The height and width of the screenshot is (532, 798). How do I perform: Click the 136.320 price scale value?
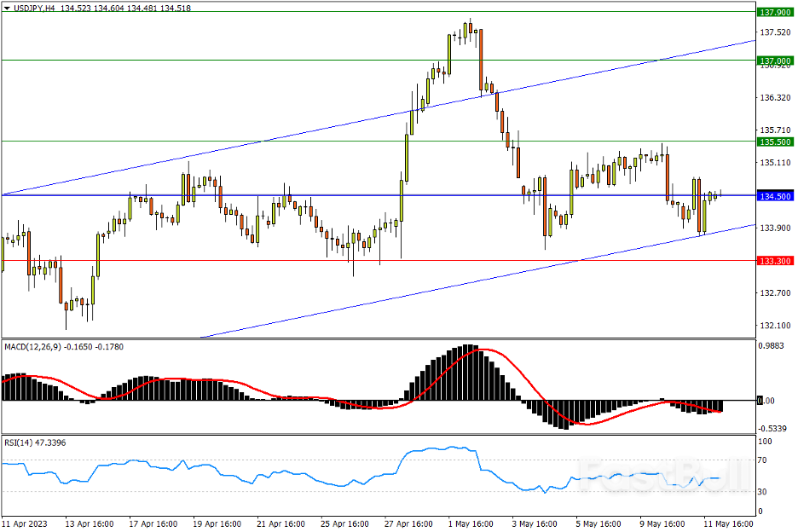[x=776, y=98]
